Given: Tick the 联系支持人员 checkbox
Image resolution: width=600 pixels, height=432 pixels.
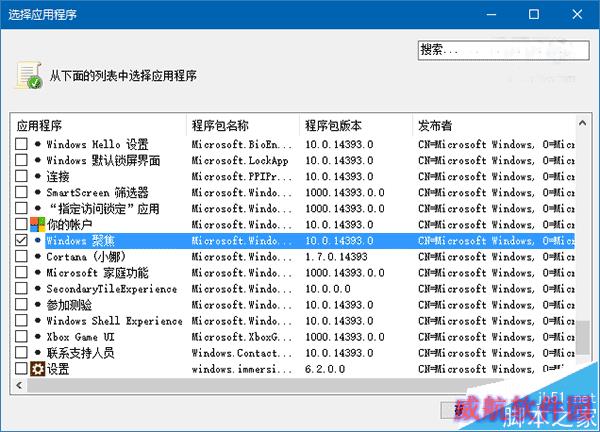Looking at the screenshot, I should pyautogui.click(x=21, y=353).
